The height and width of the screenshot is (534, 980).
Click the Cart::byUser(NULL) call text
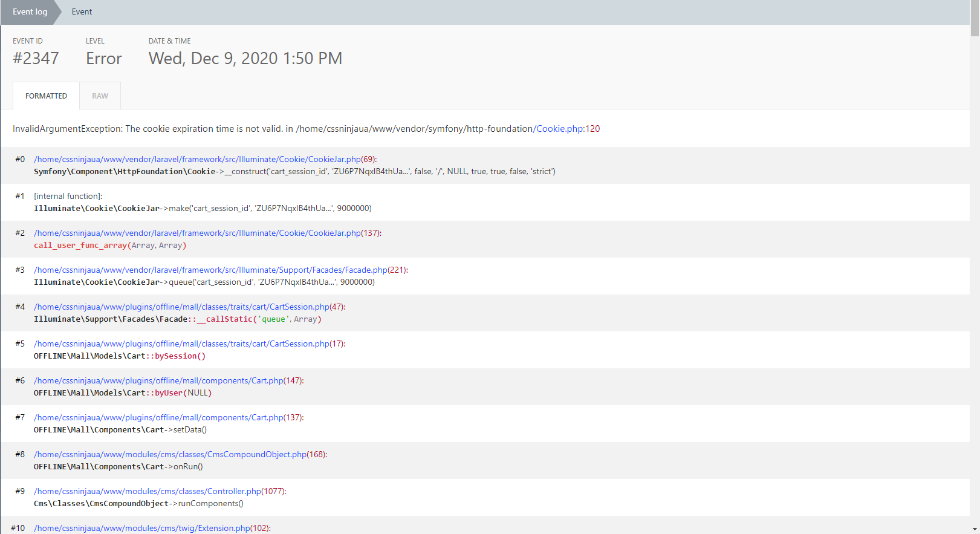coord(123,393)
